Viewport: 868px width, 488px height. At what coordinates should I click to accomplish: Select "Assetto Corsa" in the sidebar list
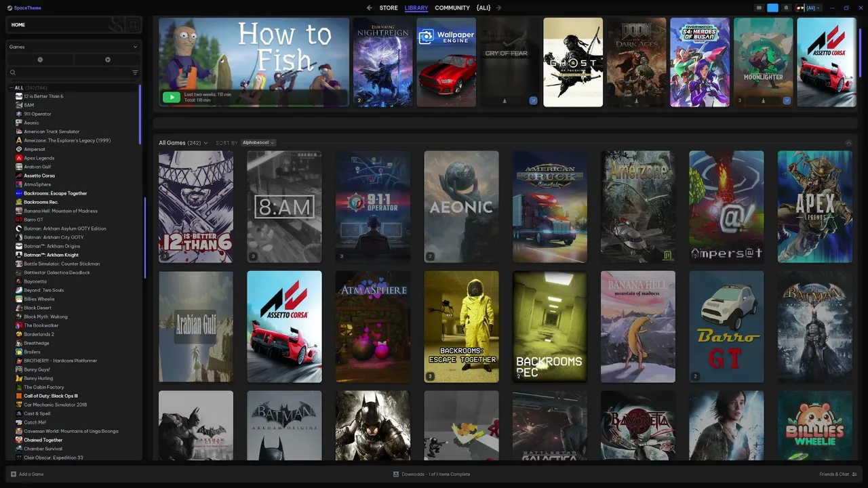click(x=39, y=176)
